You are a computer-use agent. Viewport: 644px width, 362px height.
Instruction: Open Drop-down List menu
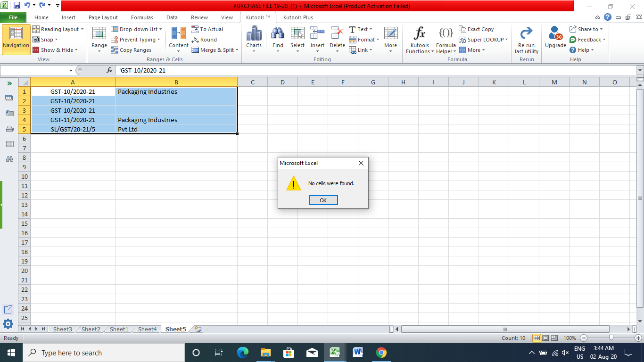point(137,29)
